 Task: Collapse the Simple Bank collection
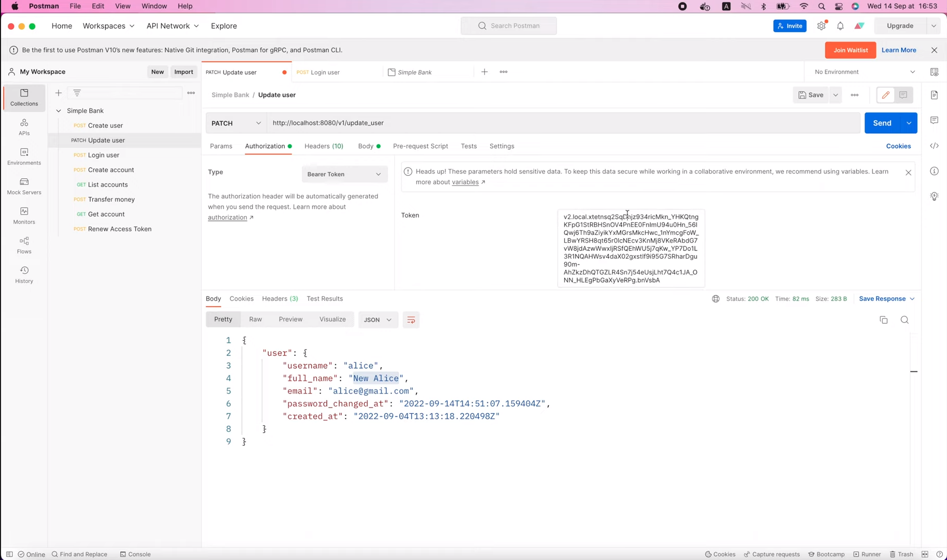coord(59,110)
